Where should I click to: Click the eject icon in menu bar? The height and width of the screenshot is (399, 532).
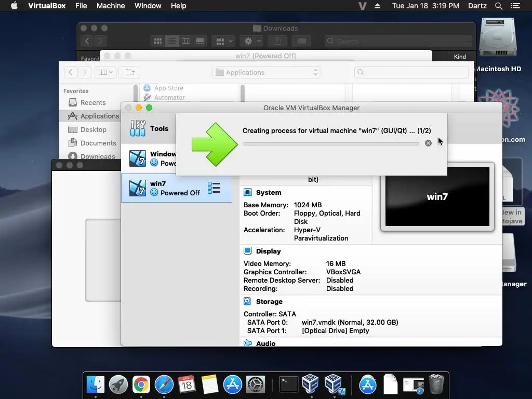pos(377,6)
